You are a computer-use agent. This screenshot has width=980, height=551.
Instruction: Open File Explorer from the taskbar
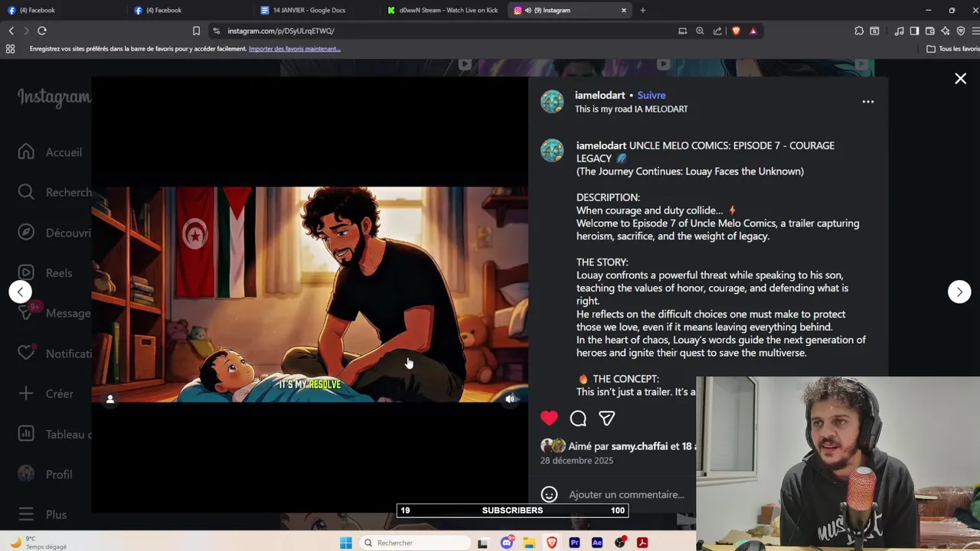click(x=529, y=543)
